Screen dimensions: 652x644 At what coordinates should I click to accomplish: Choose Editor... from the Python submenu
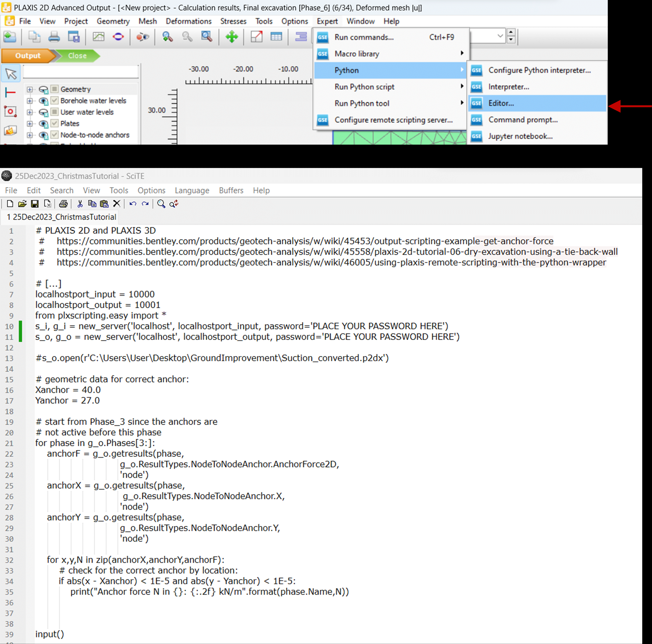pyautogui.click(x=501, y=103)
